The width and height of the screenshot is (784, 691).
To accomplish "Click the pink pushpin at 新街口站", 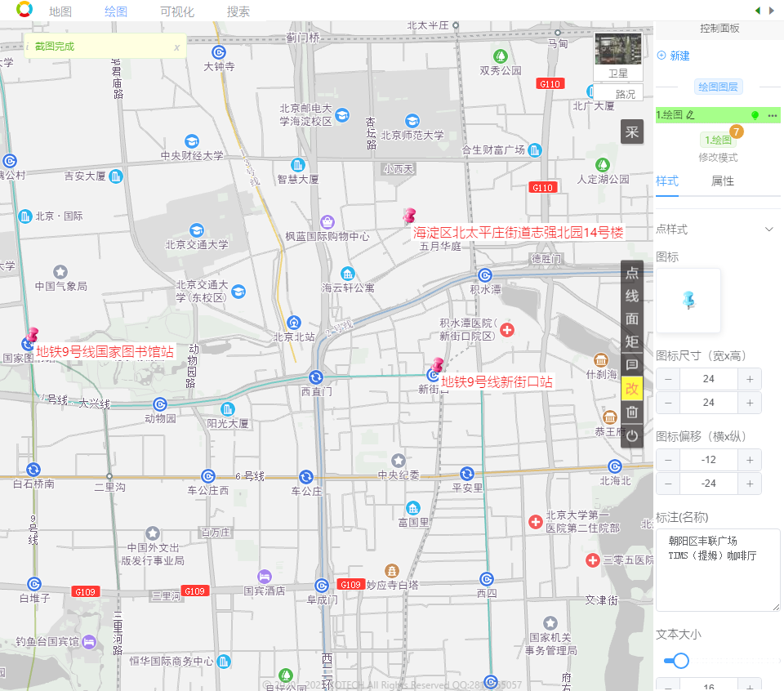I will pyautogui.click(x=438, y=365).
